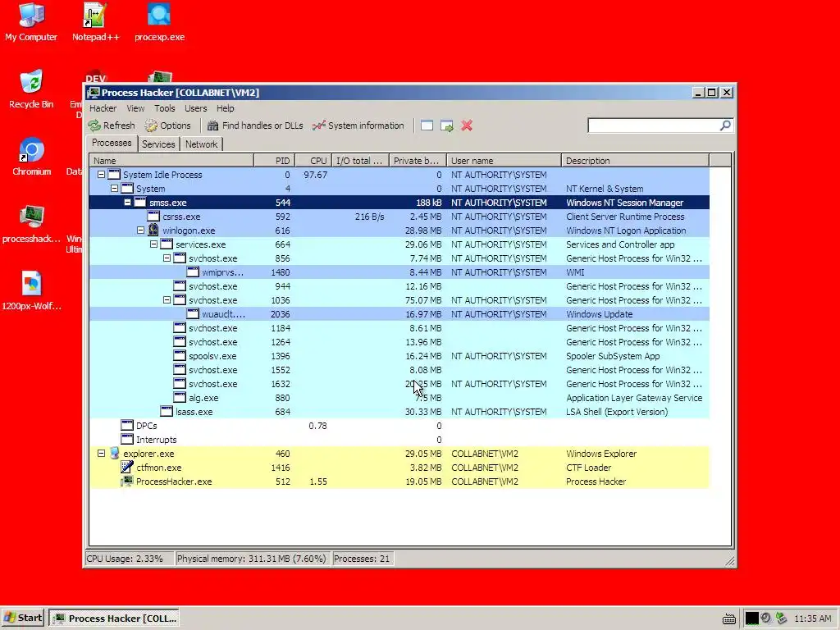Open Options from the toolbar

click(167, 126)
